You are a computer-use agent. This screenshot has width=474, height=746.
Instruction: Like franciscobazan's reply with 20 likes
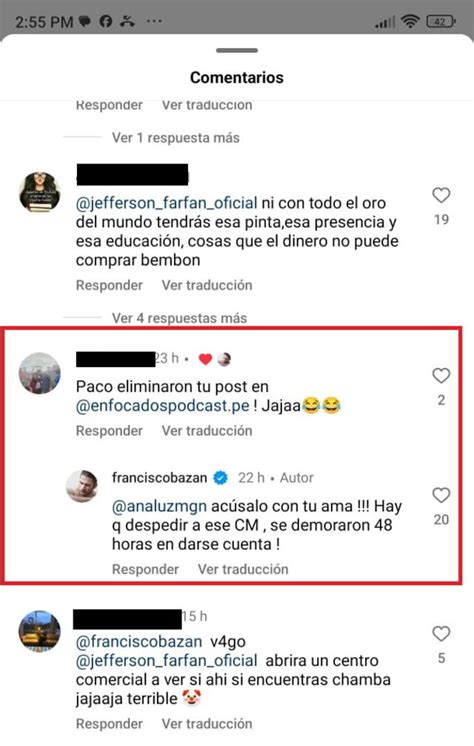[x=441, y=495]
